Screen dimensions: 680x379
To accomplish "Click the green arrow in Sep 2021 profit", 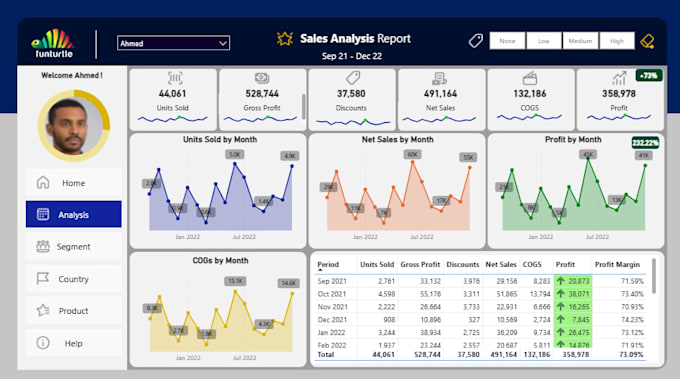I will point(561,281).
